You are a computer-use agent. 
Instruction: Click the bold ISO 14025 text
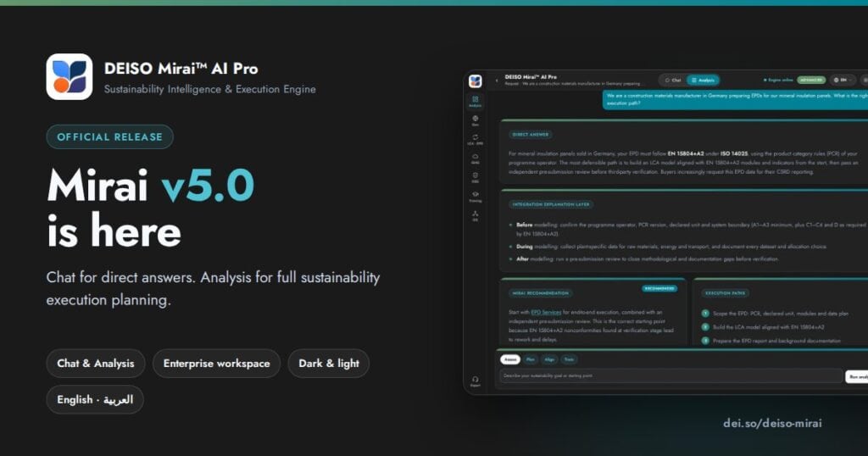coord(734,154)
